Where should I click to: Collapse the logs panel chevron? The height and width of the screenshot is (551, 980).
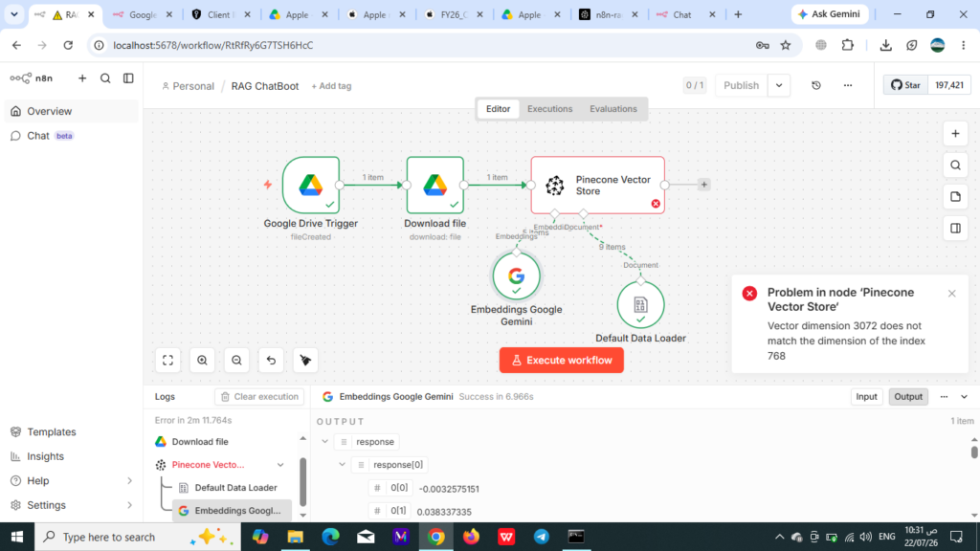(965, 397)
